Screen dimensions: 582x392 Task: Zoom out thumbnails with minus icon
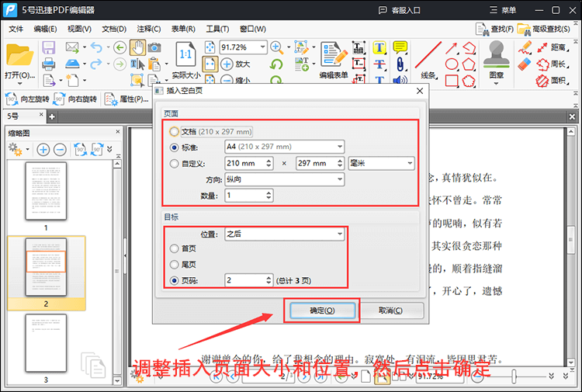pyautogui.click(x=60, y=150)
